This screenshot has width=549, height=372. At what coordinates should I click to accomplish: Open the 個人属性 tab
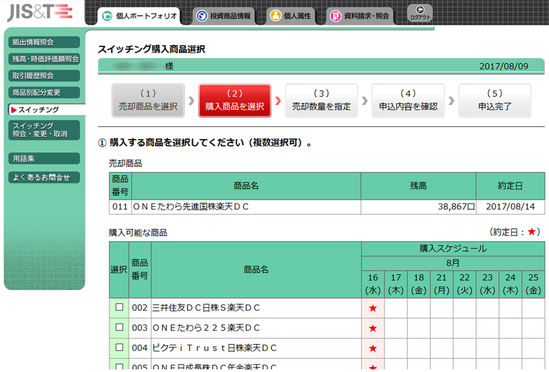click(290, 16)
